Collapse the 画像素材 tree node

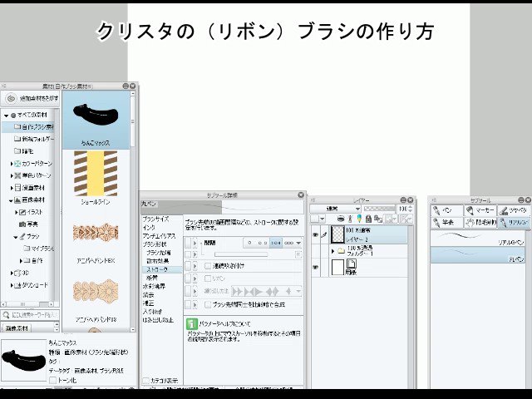[x=11, y=200]
